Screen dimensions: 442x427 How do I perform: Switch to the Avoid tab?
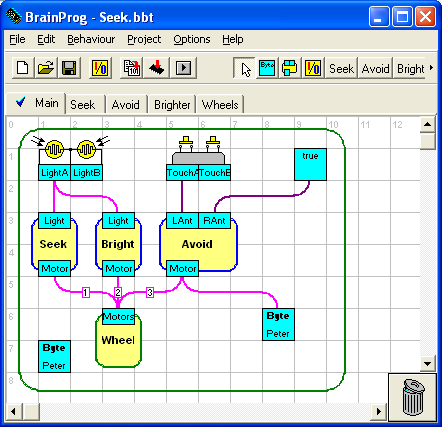(126, 105)
